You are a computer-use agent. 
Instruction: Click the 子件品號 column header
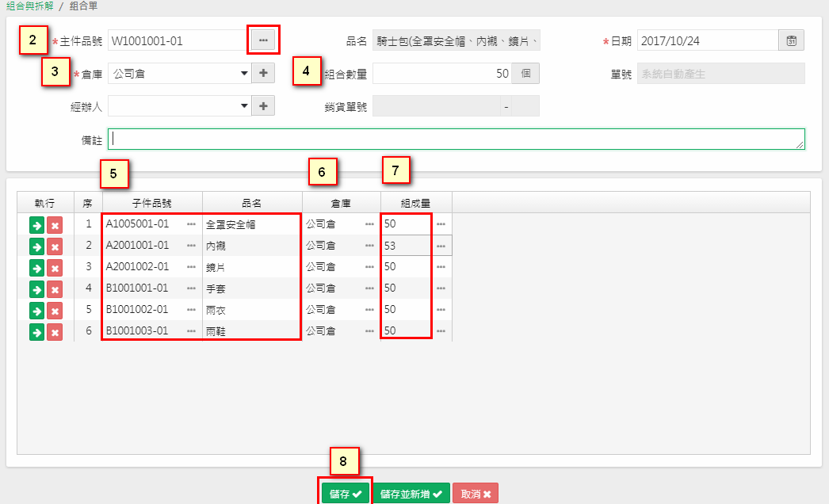[152, 203]
